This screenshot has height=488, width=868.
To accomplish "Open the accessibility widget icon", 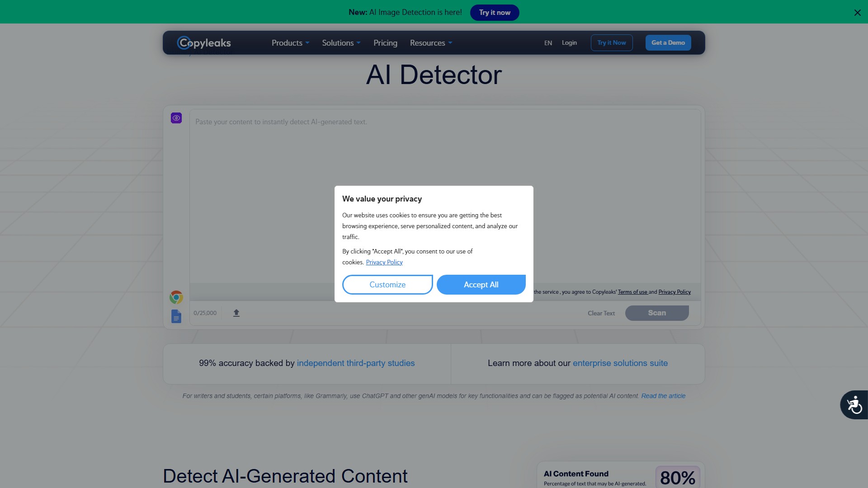I will 854,404.
